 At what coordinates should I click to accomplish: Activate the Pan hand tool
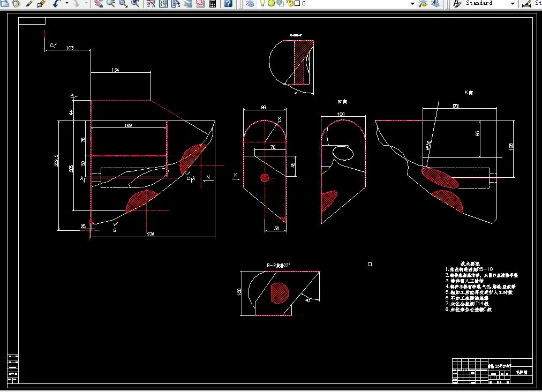(99, 3)
